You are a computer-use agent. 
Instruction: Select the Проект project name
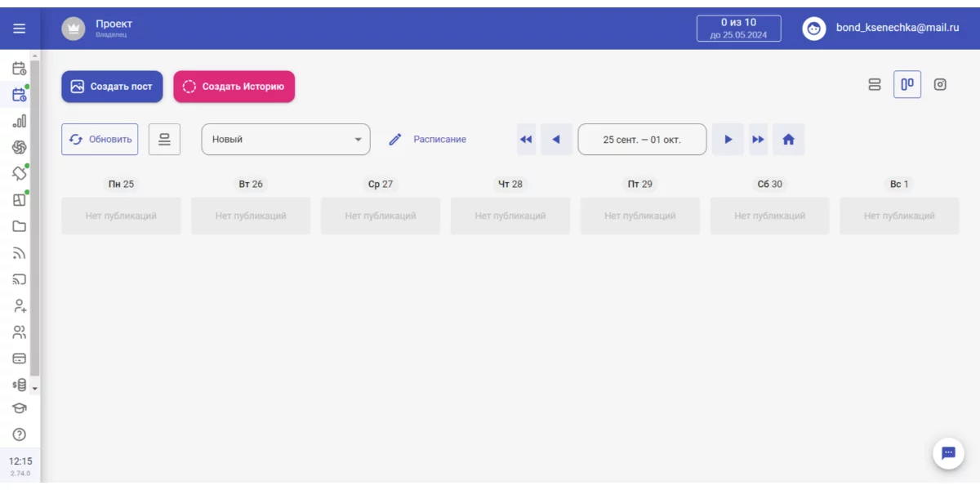pos(114,24)
